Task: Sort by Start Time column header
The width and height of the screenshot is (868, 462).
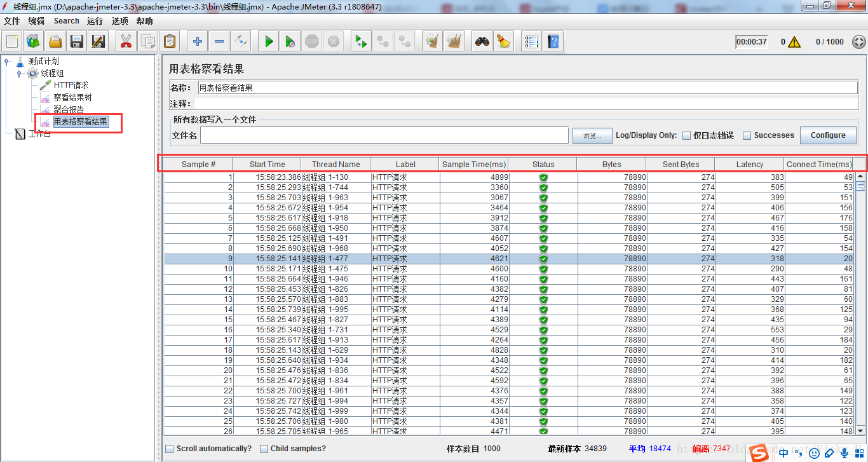Action: tap(267, 164)
